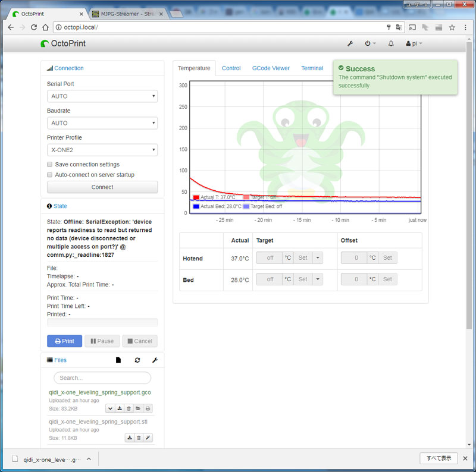Viewport: 476px width, 472px height.
Task: Click Set for Bed offset
Action: click(x=387, y=279)
